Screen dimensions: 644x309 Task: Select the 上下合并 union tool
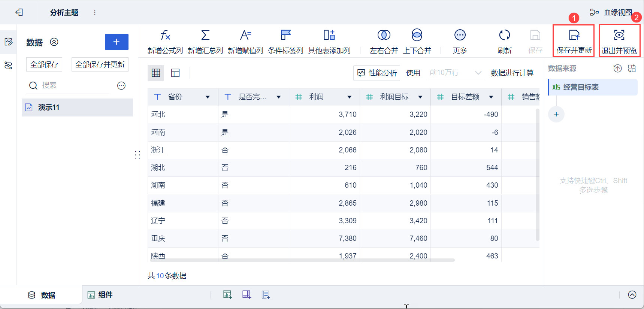417,36
